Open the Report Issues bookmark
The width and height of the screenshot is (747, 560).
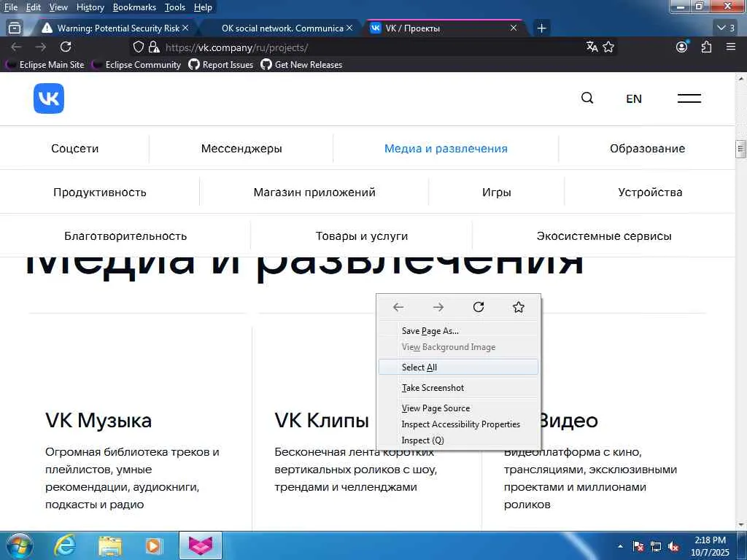[221, 65]
